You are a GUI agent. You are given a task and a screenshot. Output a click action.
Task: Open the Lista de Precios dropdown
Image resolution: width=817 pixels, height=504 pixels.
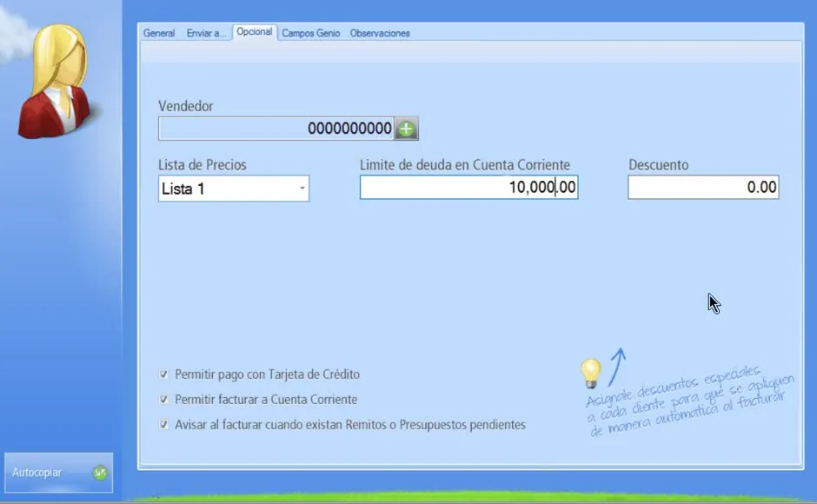pos(234,189)
